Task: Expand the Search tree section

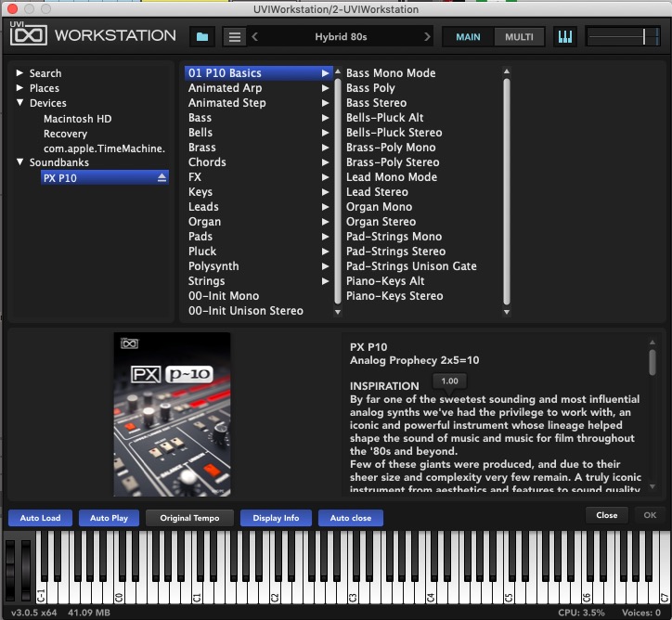Action: (19, 72)
